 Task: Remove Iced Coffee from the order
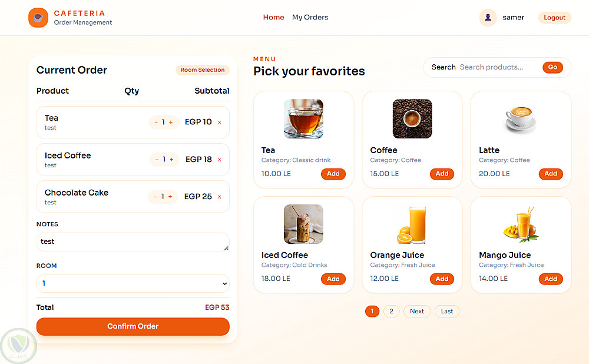click(220, 160)
